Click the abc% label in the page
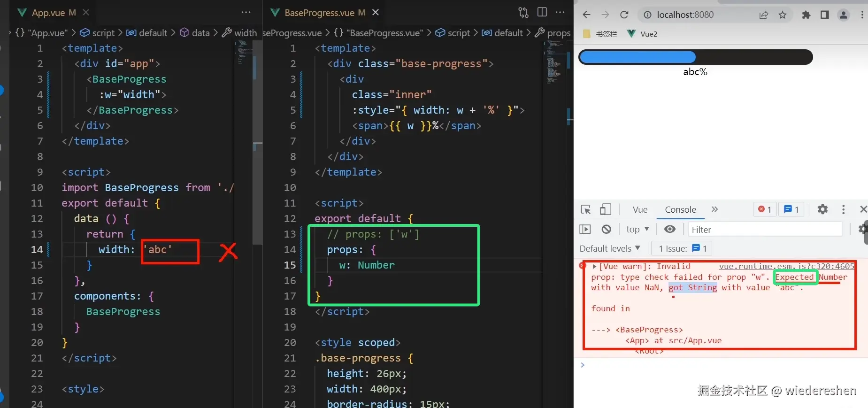868x408 pixels. (695, 72)
